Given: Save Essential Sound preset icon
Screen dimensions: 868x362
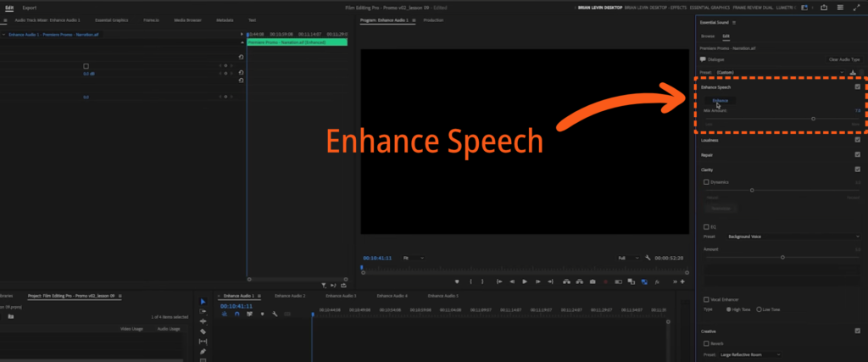Looking at the screenshot, I should [x=853, y=73].
